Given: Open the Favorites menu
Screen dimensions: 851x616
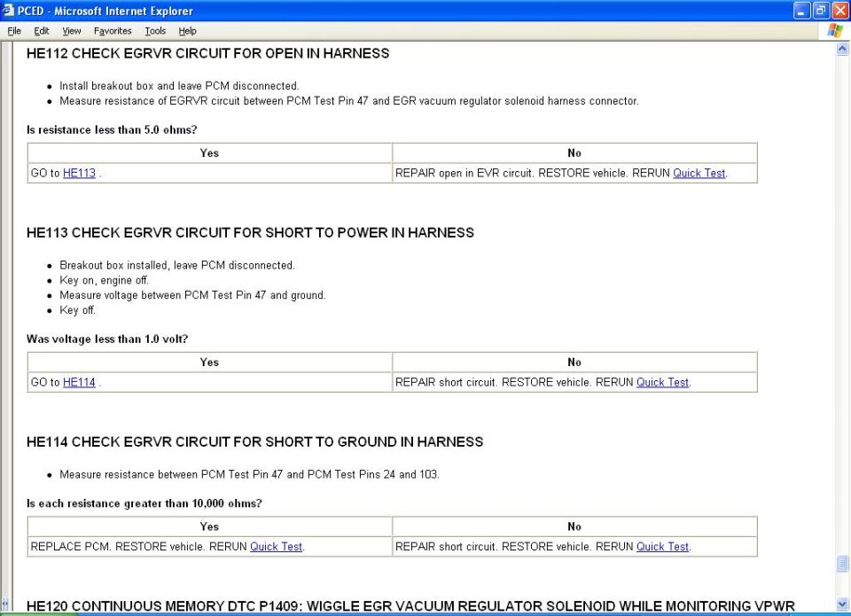Looking at the screenshot, I should [113, 31].
